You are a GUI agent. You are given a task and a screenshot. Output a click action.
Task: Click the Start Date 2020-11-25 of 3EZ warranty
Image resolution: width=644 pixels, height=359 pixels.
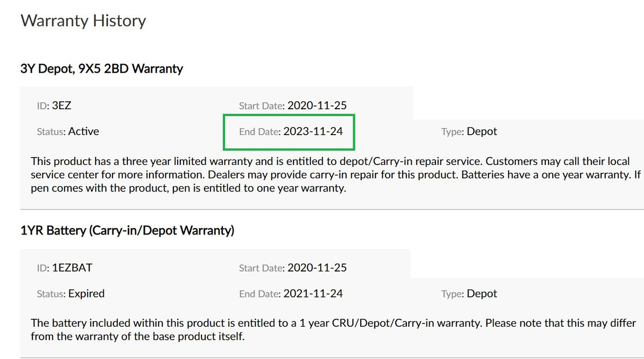(x=317, y=106)
